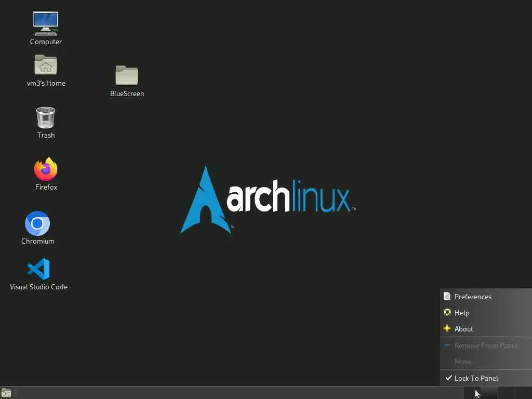This screenshot has width=532, height=399.
Task: Switch to the third workspace in switcher
Action: coord(506,393)
